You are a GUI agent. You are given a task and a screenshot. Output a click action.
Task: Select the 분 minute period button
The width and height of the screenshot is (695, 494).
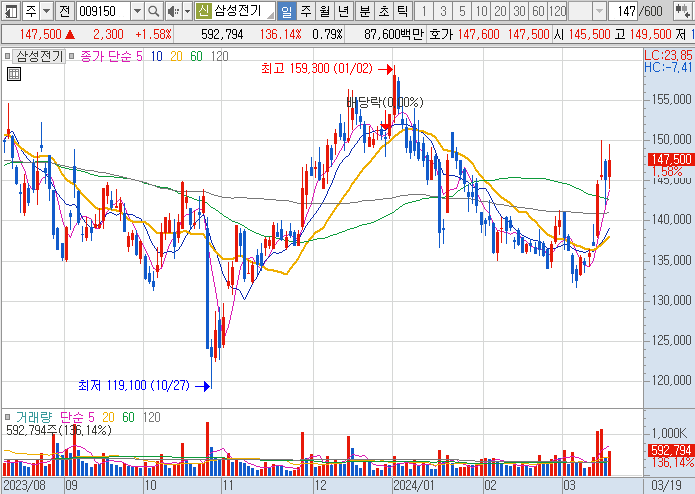coord(364,11)
